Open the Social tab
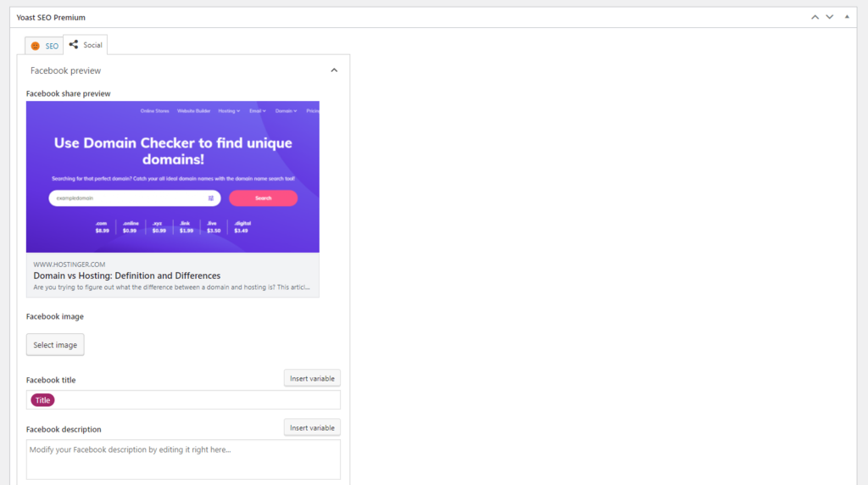This screenshot has height=485, width=868. pyautogui.click(x=86, y=45)
